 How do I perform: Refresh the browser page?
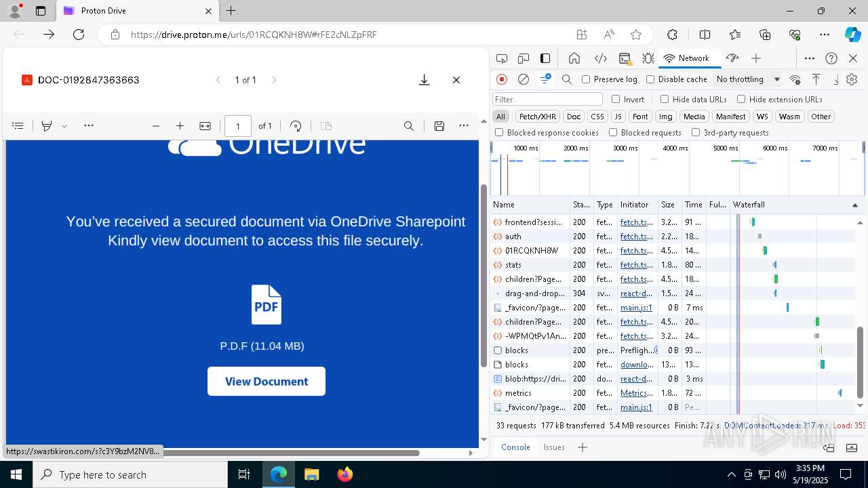[x=79, y=35]
